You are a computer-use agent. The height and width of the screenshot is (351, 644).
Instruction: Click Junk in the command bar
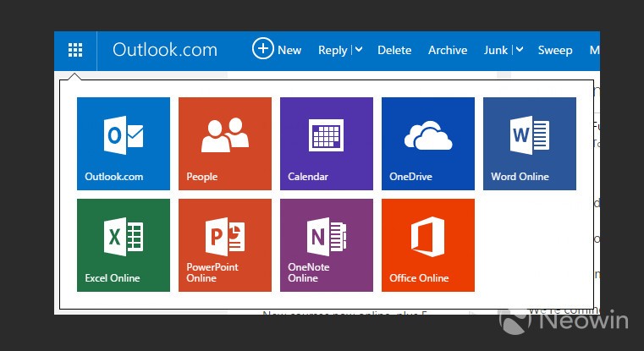click(x=495, y=50)
